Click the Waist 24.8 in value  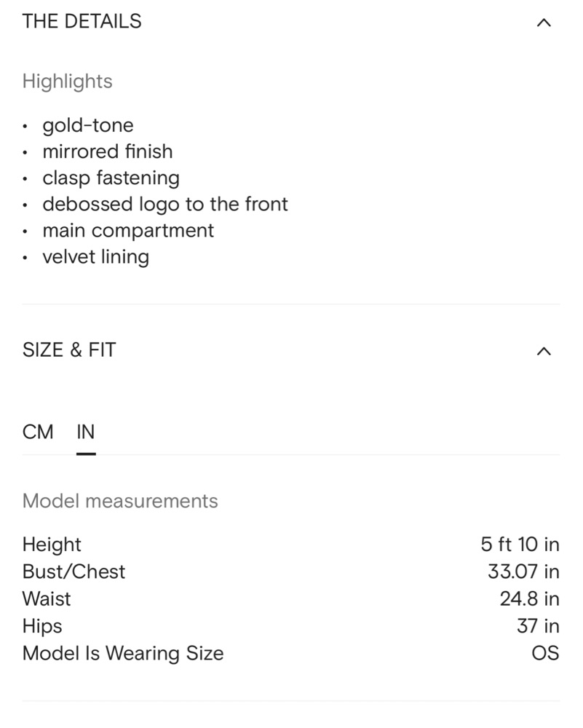(530, 598)
